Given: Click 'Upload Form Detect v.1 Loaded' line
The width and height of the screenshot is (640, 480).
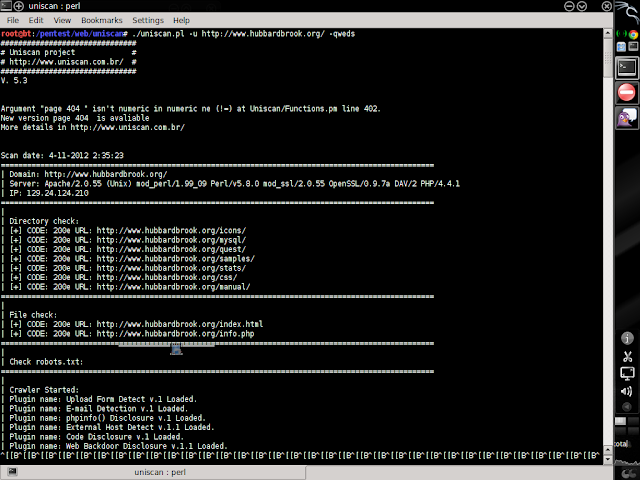Looking at the screenshot, I should click(x=103, y=399).
